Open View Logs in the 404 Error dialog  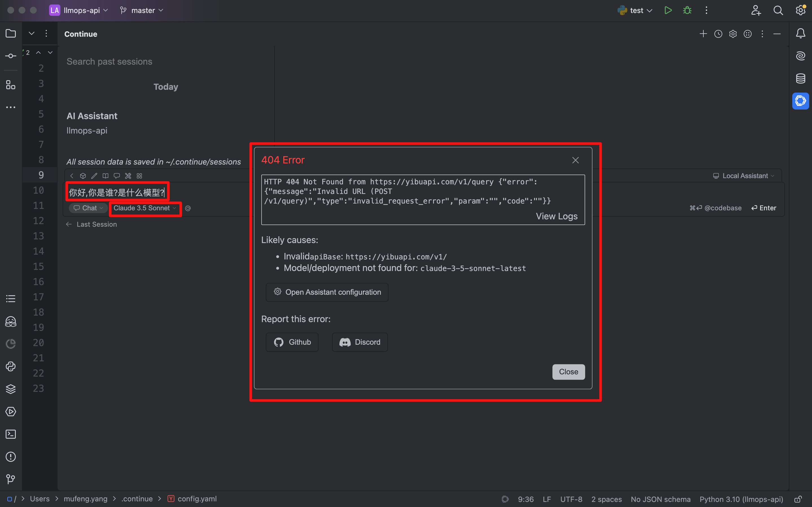point(556,216)
